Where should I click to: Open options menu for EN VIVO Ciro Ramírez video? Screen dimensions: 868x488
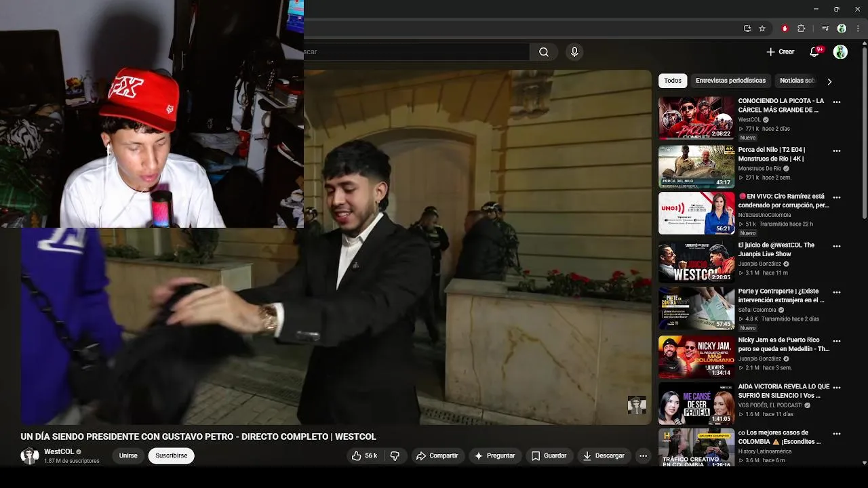(x=837, y=197)
